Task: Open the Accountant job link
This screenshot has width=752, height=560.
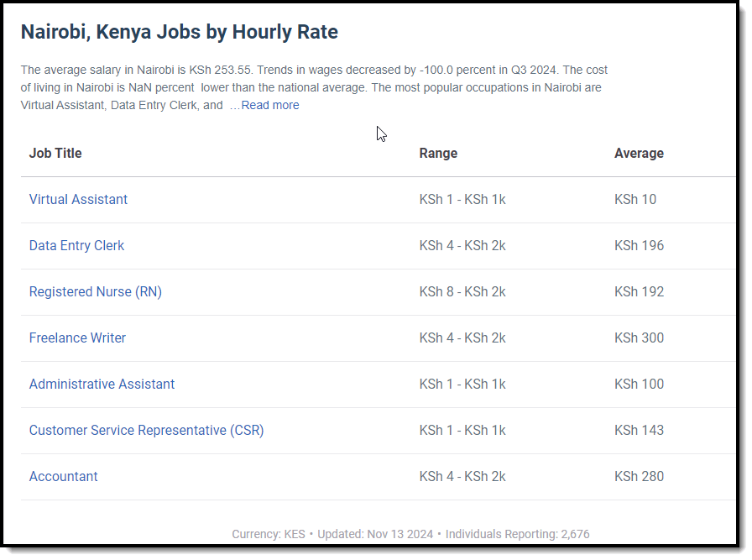Action: point(63,477)
